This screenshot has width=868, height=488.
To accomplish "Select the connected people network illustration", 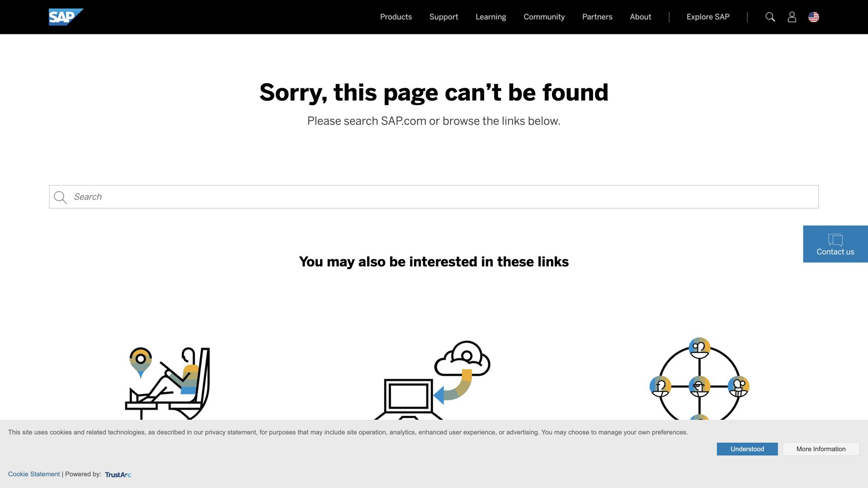I will [x=699, y=379].
